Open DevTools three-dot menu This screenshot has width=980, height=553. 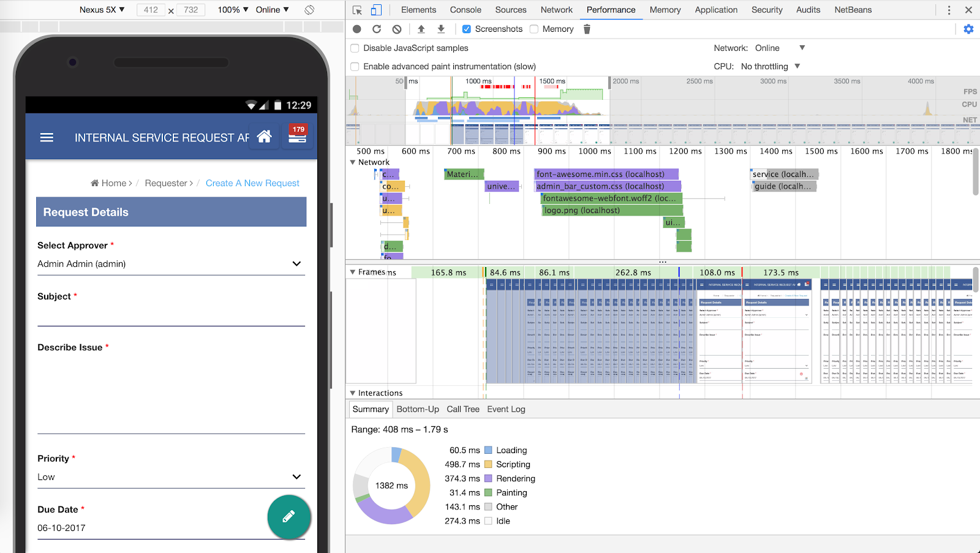(949, 10)
